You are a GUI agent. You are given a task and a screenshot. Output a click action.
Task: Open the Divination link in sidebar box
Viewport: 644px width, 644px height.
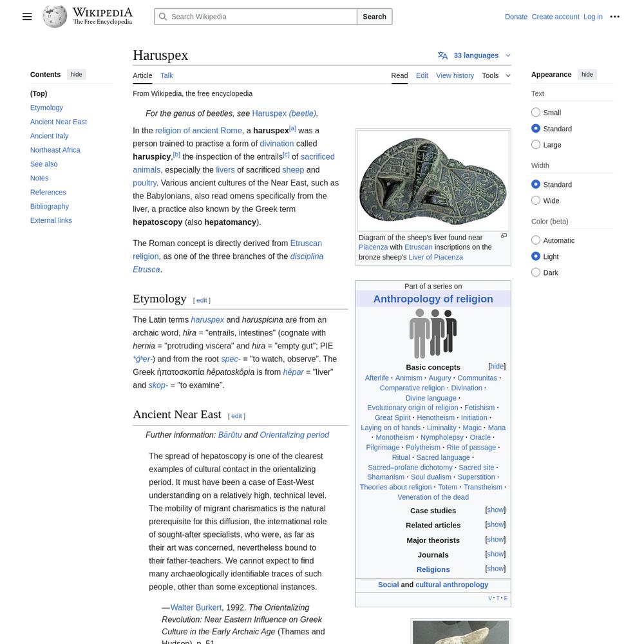[x=466, y=388]
